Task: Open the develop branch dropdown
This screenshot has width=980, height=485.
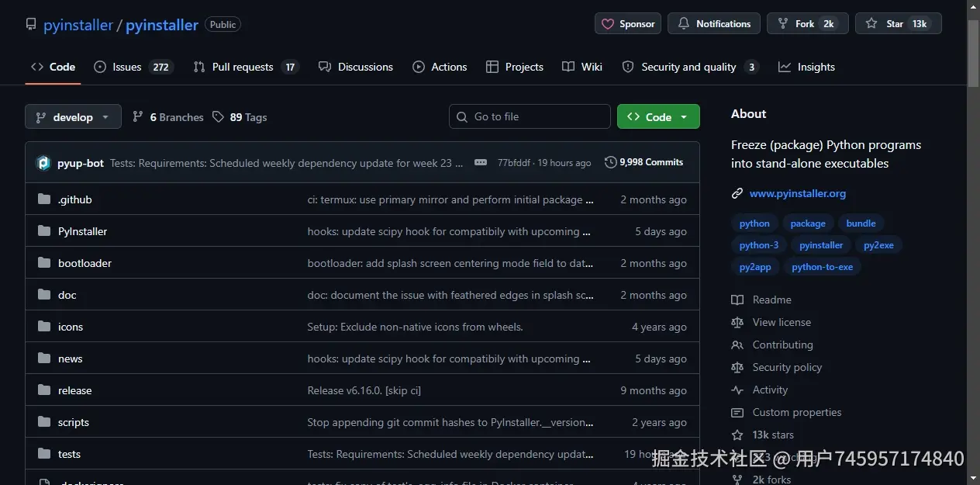Action: (73, 117)
